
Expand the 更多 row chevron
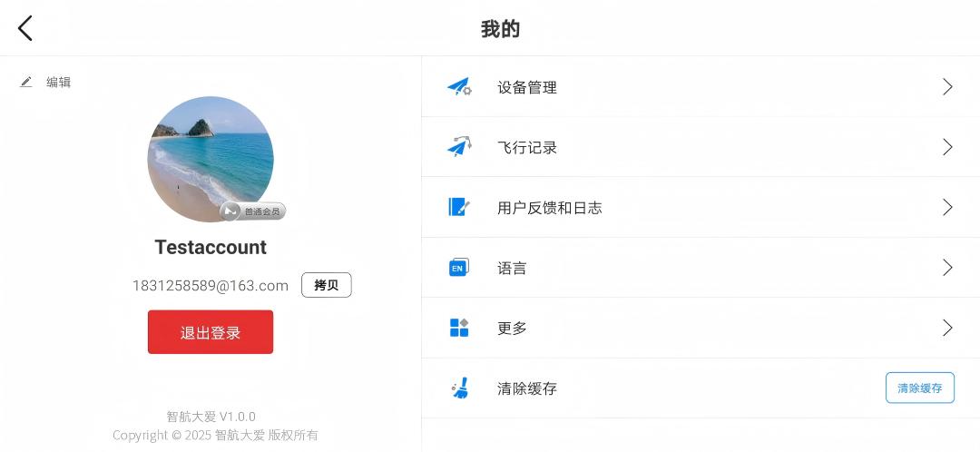click(x=947, y=328)
